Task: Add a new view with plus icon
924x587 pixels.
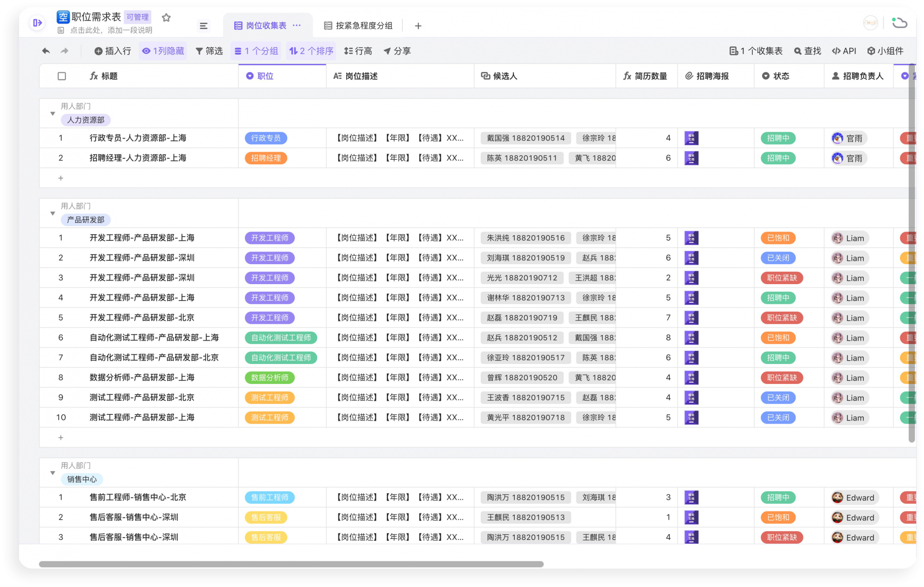Action: pos(418,26)
